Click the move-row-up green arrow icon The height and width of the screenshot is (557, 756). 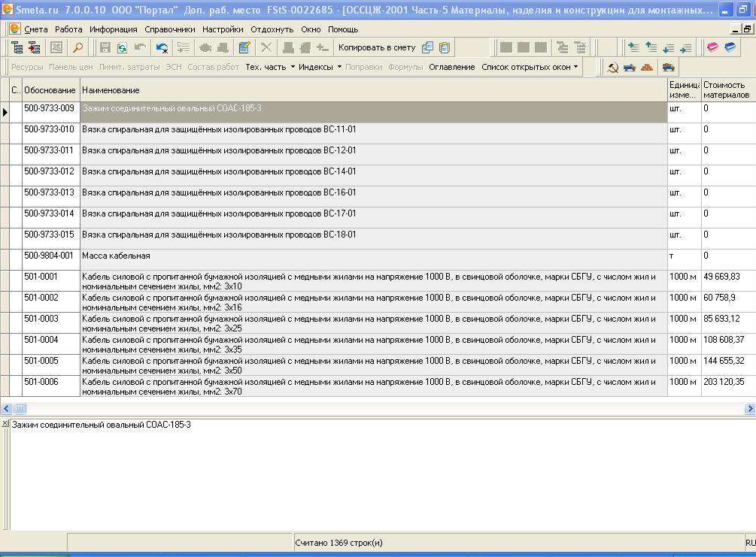click(651, 47)
